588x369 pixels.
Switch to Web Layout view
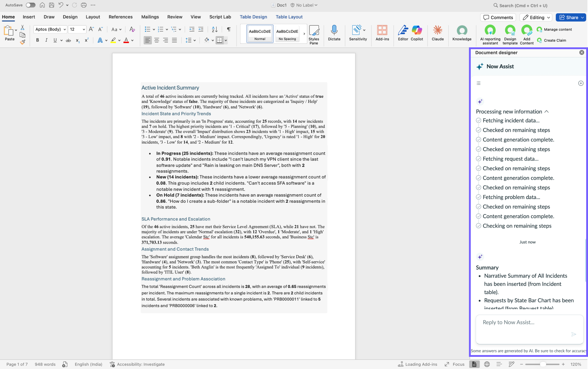[x=487, y=364]
